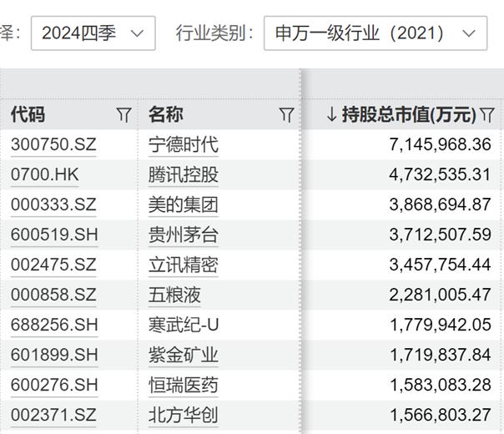Click the 行业类别 label
Image resolution: width=504 pixels, height=434 pixels.
[214, 33]
